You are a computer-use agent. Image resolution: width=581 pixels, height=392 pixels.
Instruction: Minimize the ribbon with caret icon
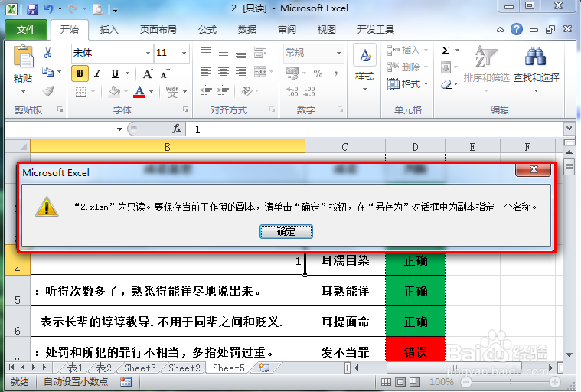(x=500, y=30)
